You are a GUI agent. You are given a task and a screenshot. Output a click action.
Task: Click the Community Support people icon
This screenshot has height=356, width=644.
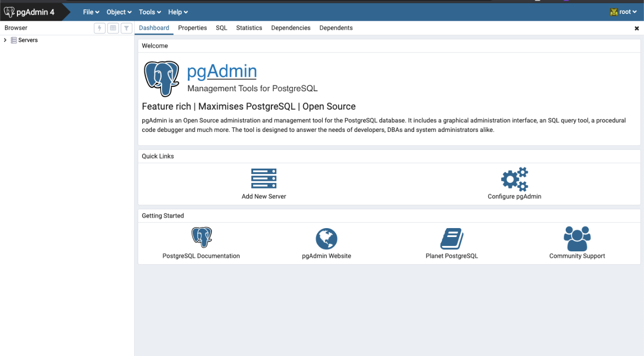(577, 239)
